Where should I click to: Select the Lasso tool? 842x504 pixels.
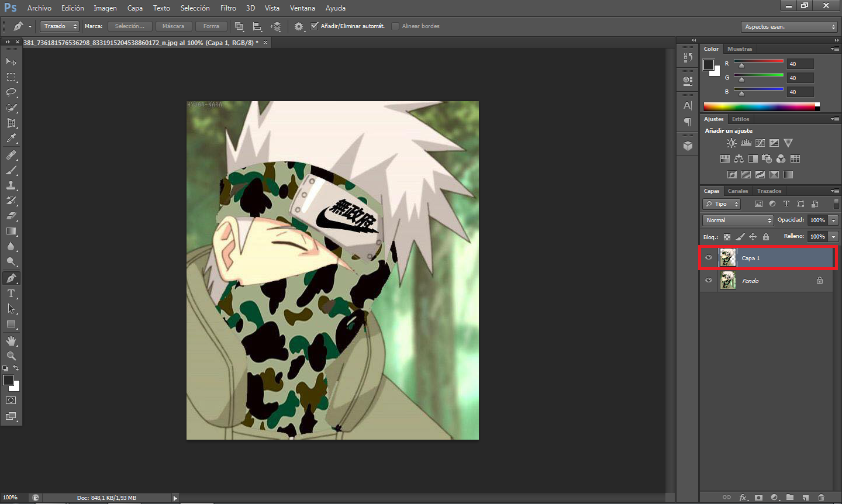[x=11, y=92]
